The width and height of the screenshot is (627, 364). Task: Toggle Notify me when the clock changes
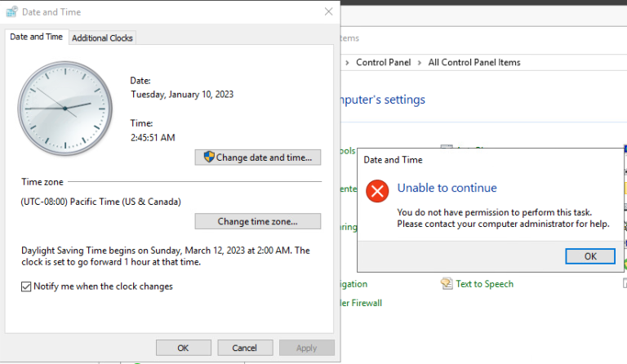coord(27,286)
